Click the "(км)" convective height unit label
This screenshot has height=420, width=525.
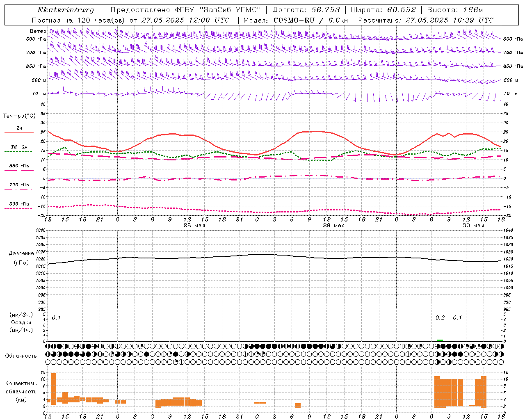click(x=21, y=399)
